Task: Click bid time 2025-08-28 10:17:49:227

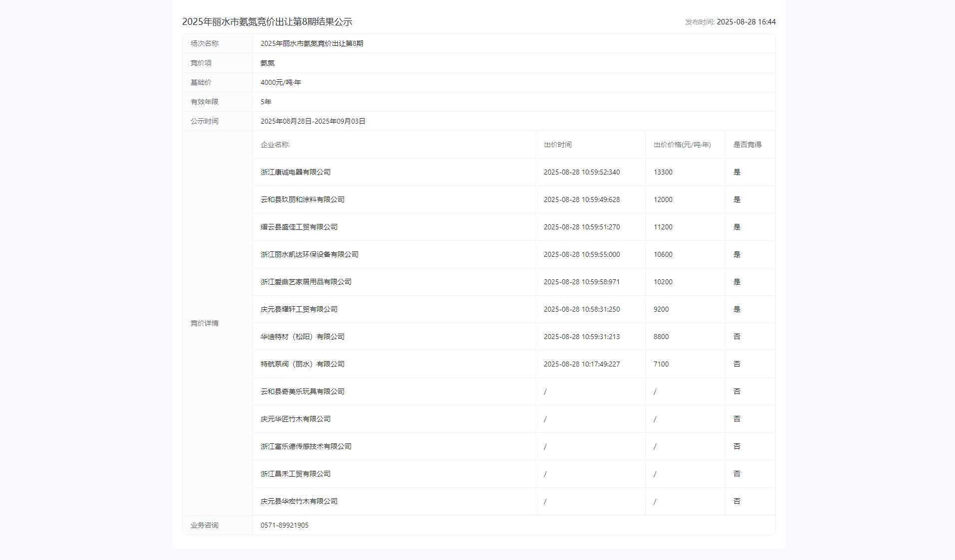Action: pyautogui.click(x=581, y=364)
